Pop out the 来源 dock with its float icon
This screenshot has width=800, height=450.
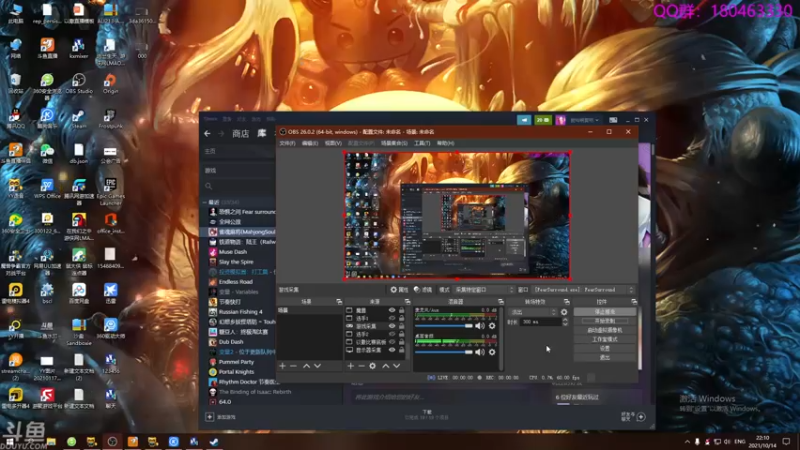click(x=407, y=302)
